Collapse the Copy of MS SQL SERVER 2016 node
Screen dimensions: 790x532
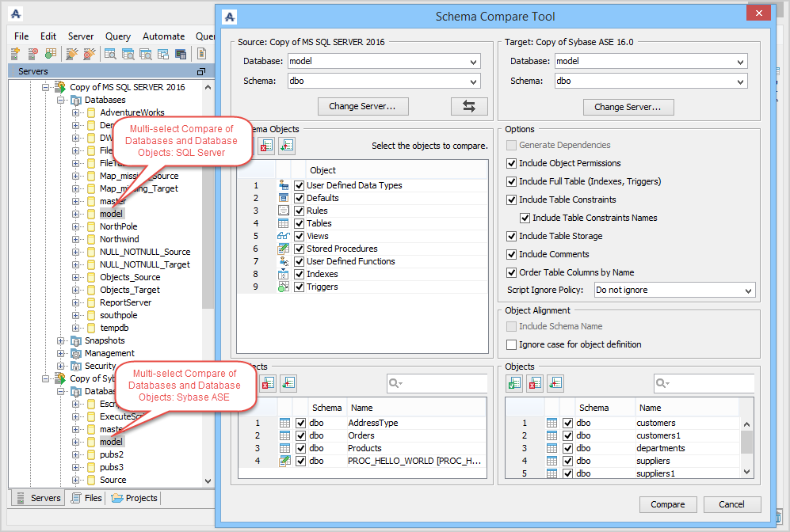(x=46, y=87)
